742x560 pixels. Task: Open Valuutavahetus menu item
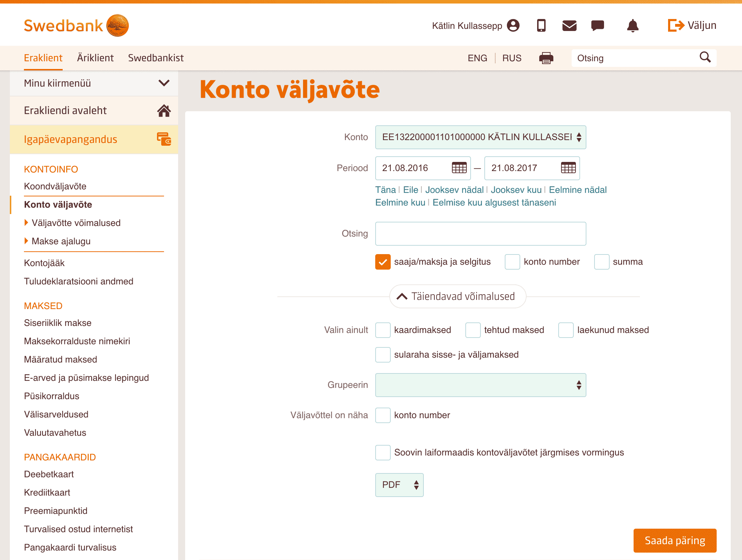pos(55,433)
